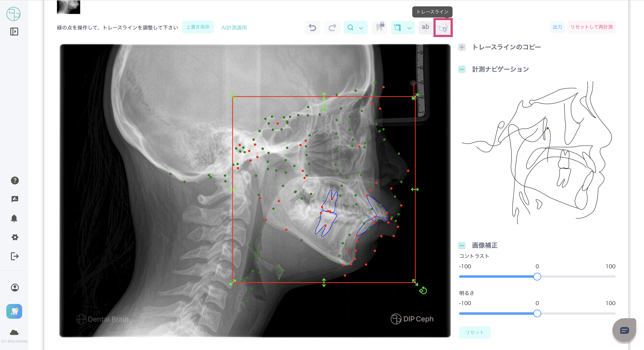
Task: Open the sidebar collapse panel icon
Action: click(x=14, y=32)
